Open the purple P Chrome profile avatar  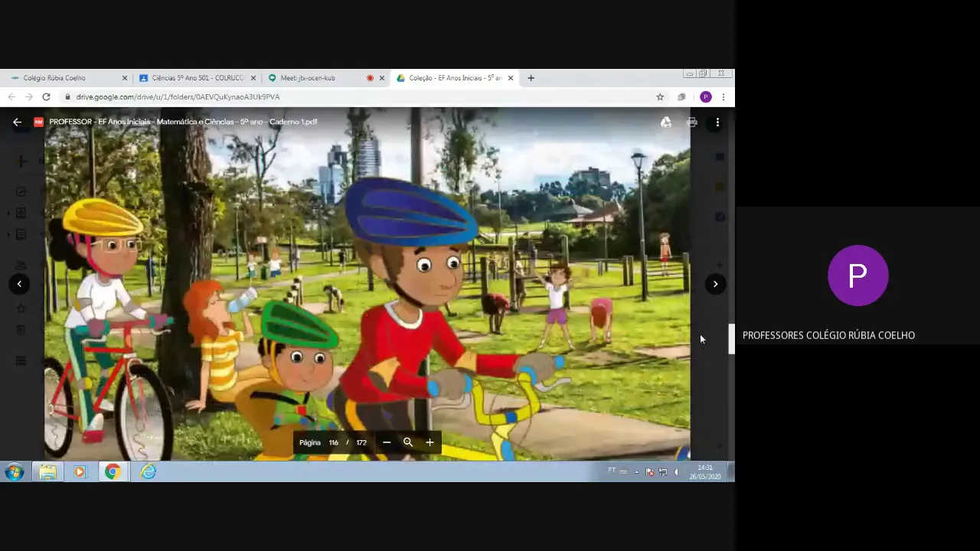pyautogui.click(x=706, y=97)
